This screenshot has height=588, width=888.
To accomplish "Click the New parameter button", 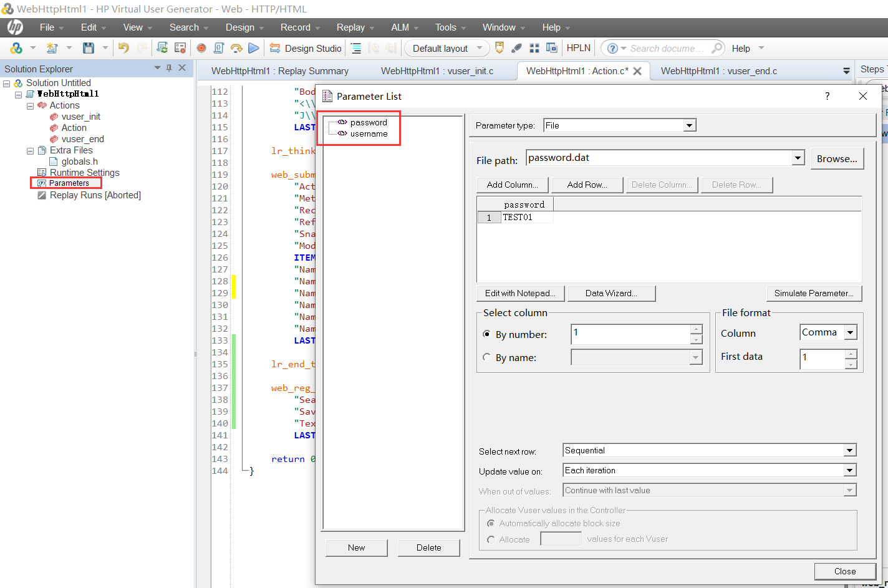I will [x=357, y=547].
